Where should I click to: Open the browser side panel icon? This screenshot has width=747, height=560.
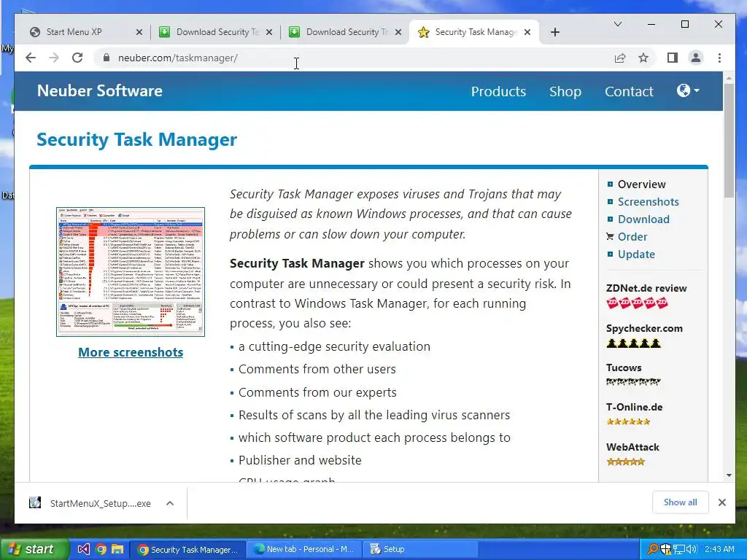672,58
